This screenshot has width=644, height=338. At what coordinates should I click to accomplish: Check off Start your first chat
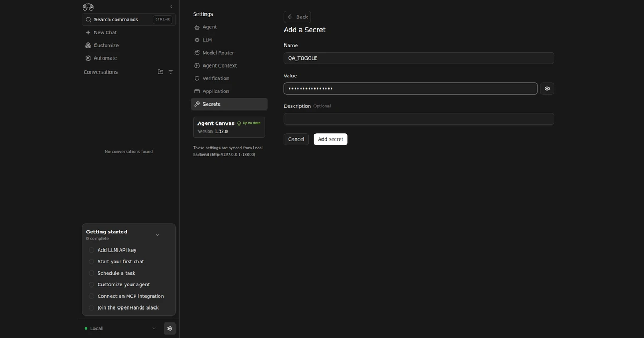[x=92, y=262]
